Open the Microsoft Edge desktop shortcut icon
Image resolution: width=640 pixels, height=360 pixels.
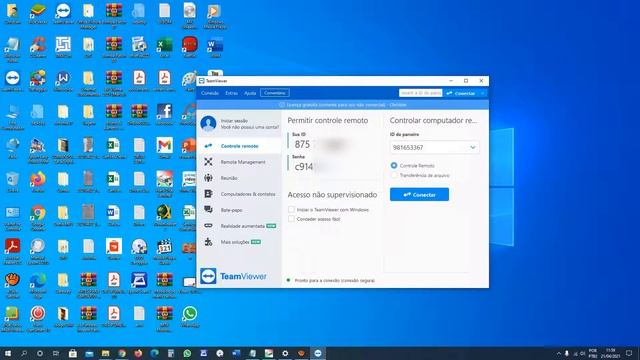[x=38, y=280]
